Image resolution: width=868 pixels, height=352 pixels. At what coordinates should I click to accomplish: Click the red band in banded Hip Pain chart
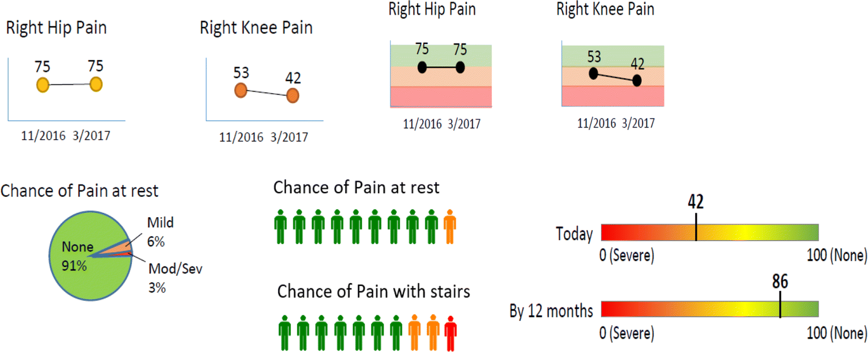coord(441,97)
